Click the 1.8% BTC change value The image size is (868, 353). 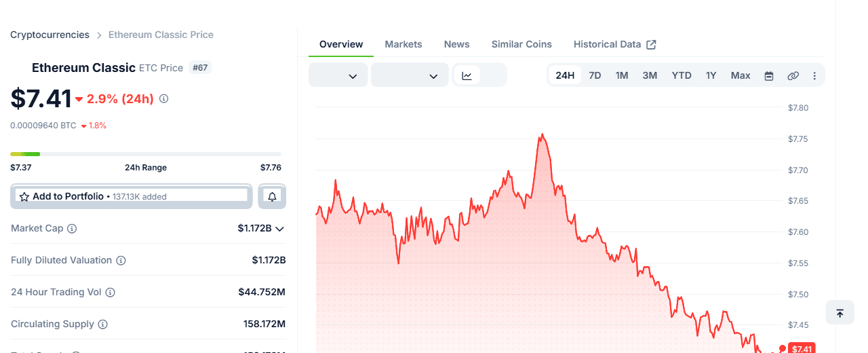[98, 126]
